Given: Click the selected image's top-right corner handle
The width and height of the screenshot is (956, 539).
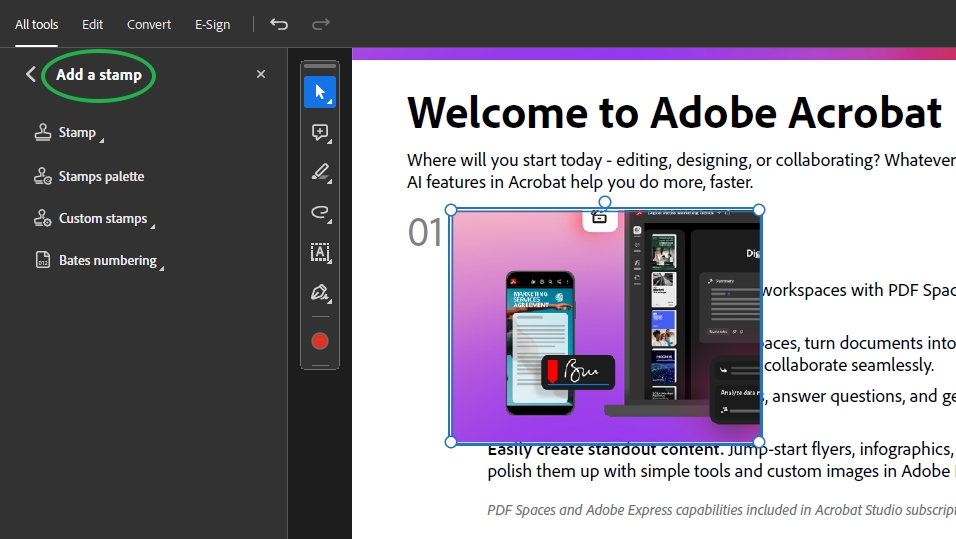Looking at the screenshot, I should pyautogui.click(x=759, y=210).
